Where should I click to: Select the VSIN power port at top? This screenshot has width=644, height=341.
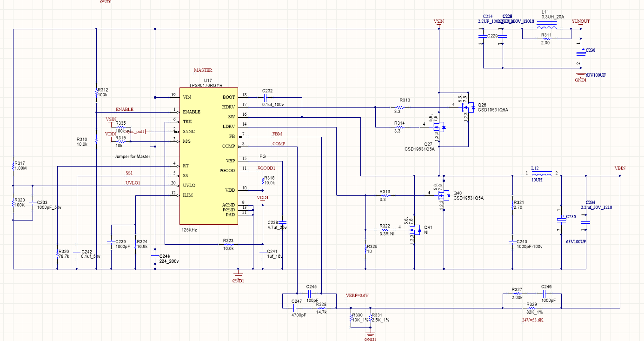pos(439,22)
